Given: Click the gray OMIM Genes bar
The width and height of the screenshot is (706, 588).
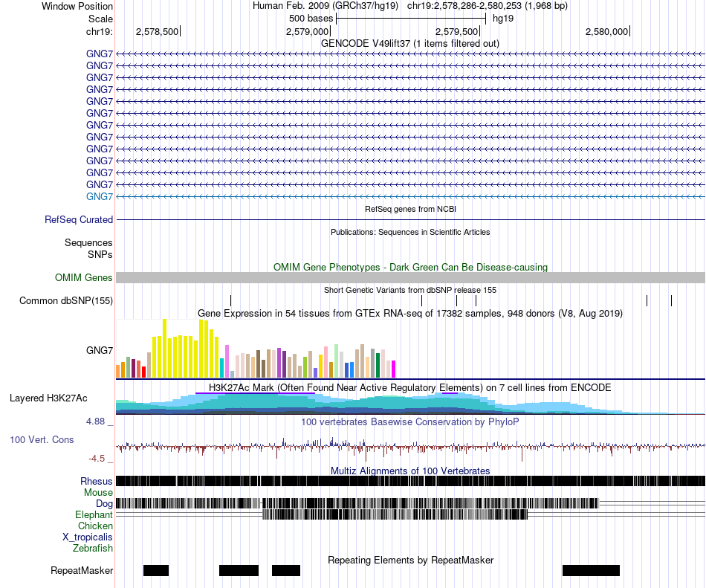Looking at the screenshot, I should pos(410,277).
